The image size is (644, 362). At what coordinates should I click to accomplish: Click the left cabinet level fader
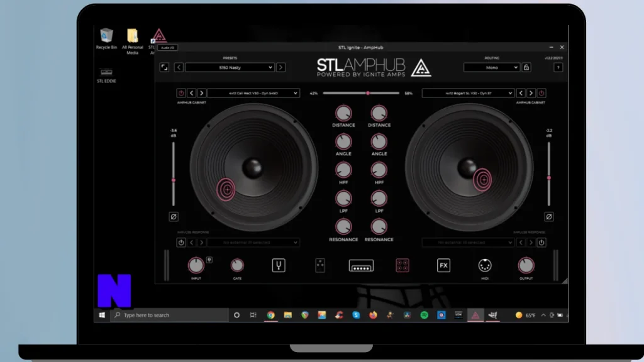point(174,173)
